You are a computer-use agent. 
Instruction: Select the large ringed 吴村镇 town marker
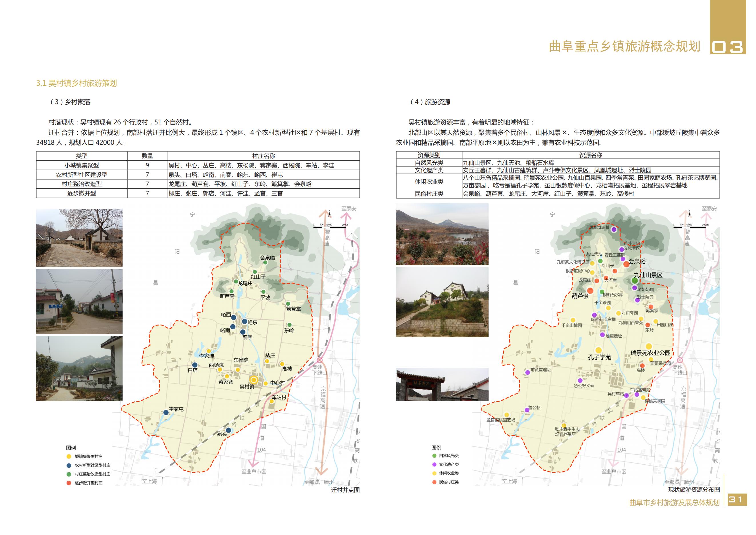[x=253, y=380]
